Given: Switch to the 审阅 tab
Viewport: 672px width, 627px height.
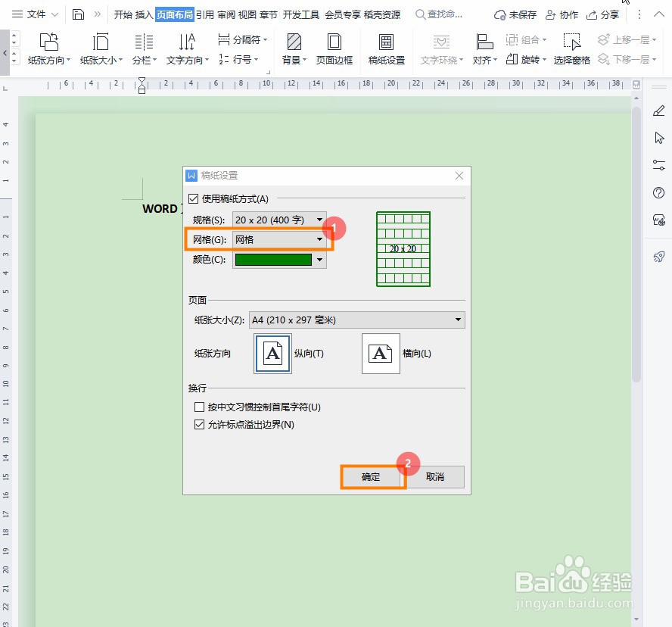Looking at the screenshot, I should pyautogui.click(x=226, y=14).
